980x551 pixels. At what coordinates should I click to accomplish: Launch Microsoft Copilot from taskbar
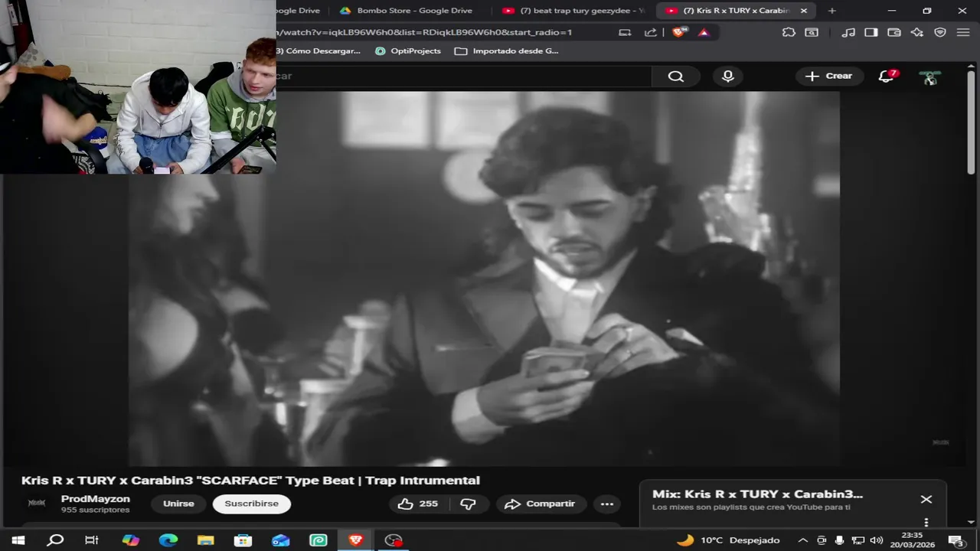click(x=130, y=540)
